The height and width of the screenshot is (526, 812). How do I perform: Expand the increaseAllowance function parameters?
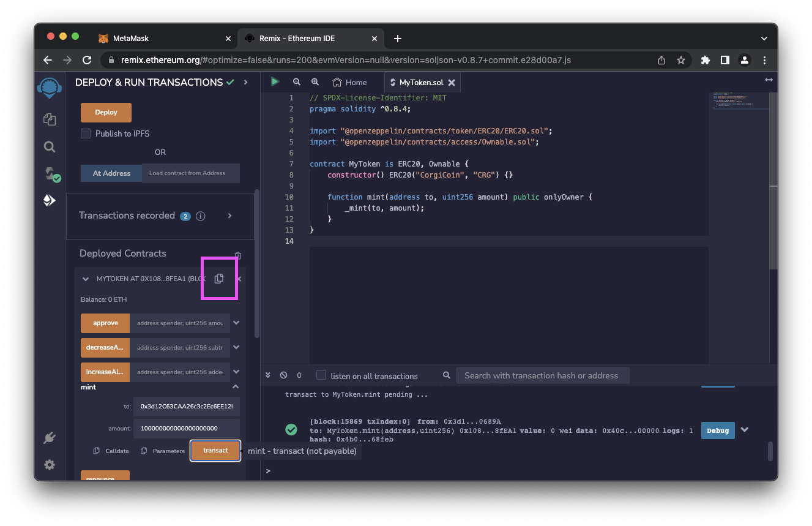(x=236, y=372)
